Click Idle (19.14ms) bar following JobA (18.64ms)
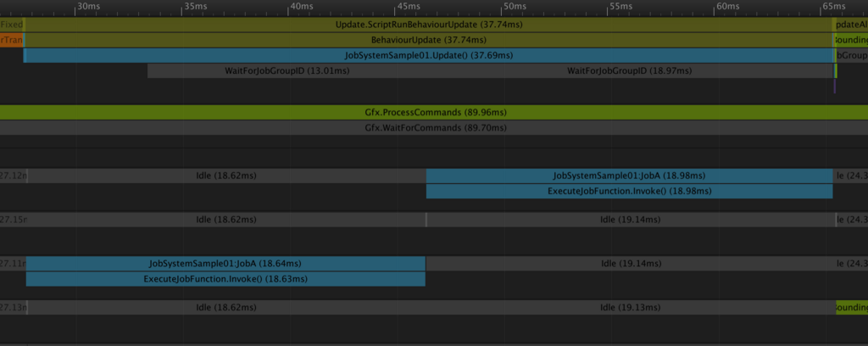This screenshot has height=346, width=868. (631, 264)
